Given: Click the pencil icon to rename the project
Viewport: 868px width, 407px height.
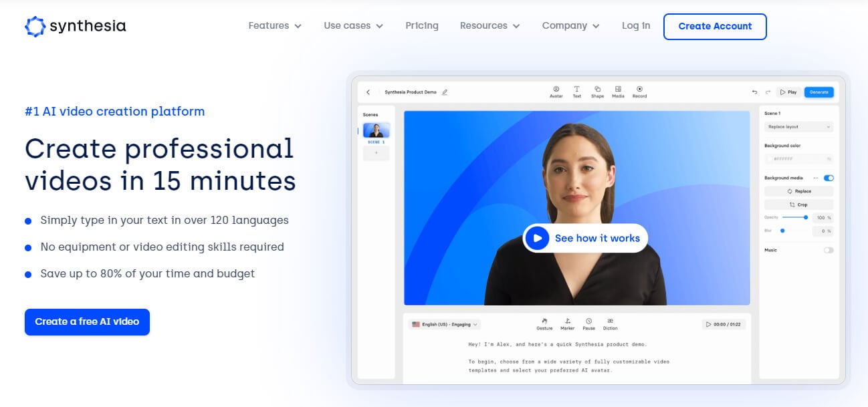Looking at the screenshot, I should coord(445,92).
